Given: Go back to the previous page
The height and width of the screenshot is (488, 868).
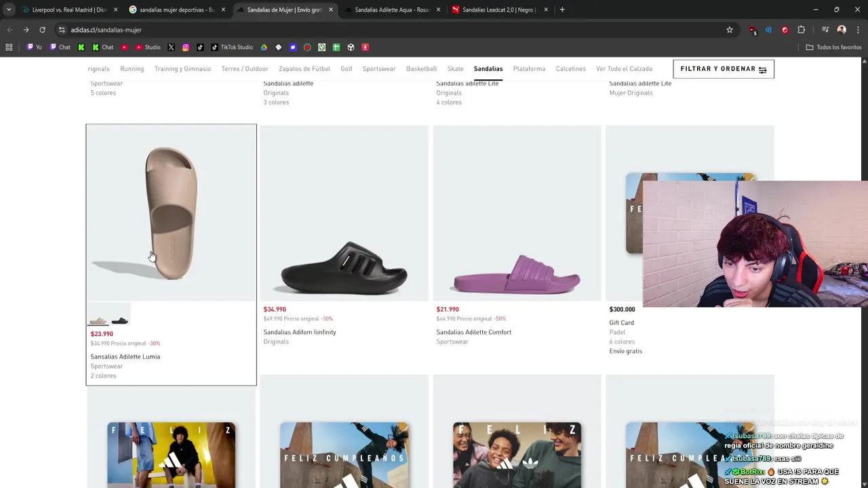Looking at the screenshot, I should [9, 30].
